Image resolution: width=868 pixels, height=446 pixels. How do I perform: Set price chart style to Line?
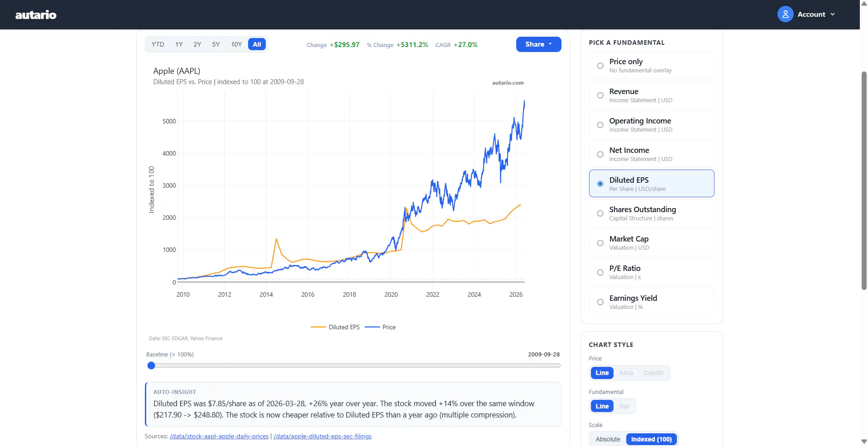coord(602,373)
